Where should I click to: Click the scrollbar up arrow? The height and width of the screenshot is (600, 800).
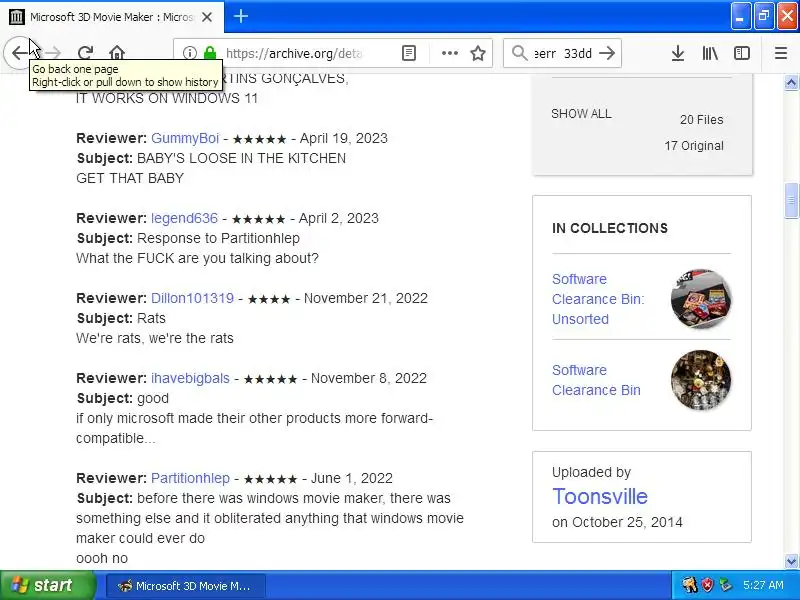(791, 82)
